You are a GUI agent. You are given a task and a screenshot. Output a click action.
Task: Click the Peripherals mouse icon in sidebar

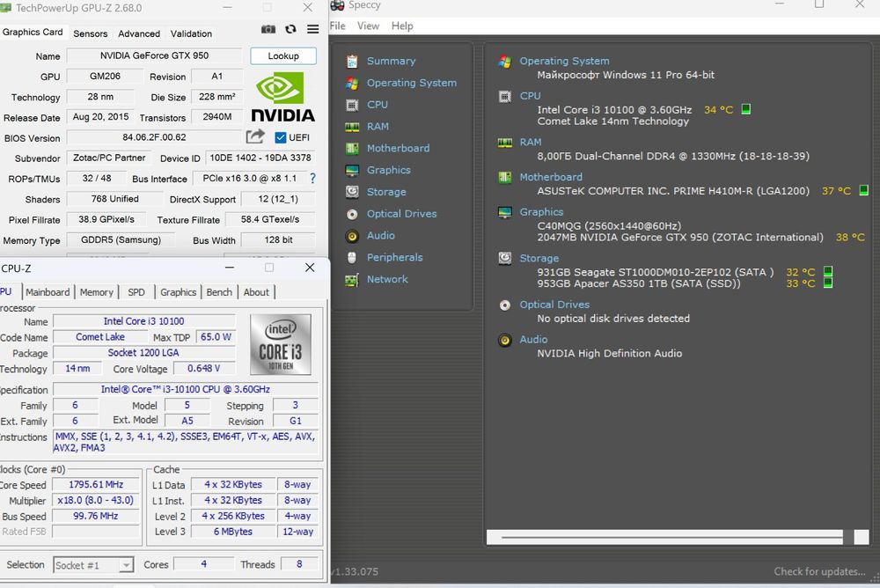352,258
